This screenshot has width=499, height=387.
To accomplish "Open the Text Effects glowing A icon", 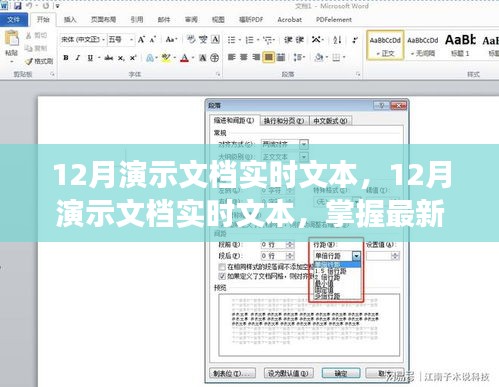I will click(x=150, y=58).
